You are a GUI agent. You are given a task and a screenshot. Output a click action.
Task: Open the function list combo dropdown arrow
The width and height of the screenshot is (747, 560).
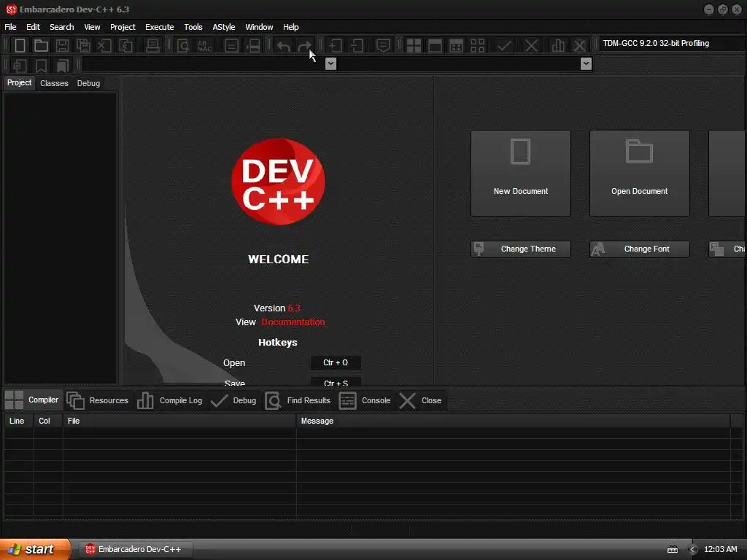[586, 63]
